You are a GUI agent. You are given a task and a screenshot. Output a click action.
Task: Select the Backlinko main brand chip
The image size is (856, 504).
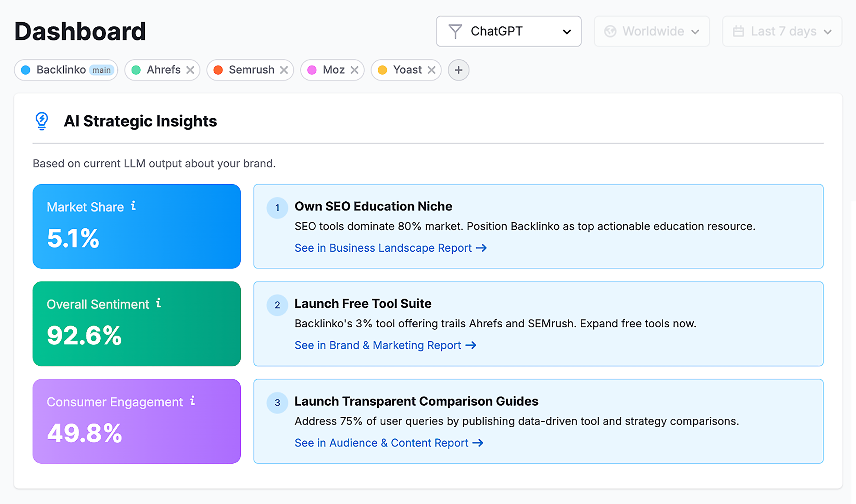pyautogui.click(x=66, y=70)
